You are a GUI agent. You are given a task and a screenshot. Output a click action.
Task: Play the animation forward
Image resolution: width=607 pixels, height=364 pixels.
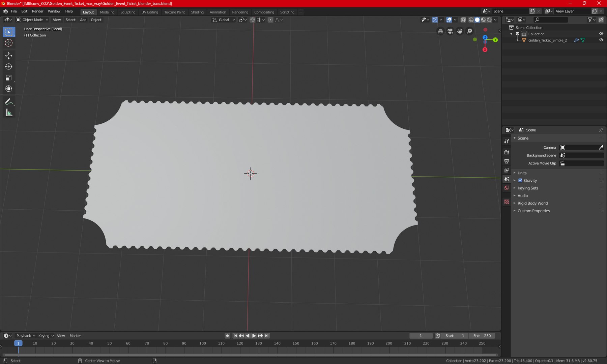(x=254, y=336)
